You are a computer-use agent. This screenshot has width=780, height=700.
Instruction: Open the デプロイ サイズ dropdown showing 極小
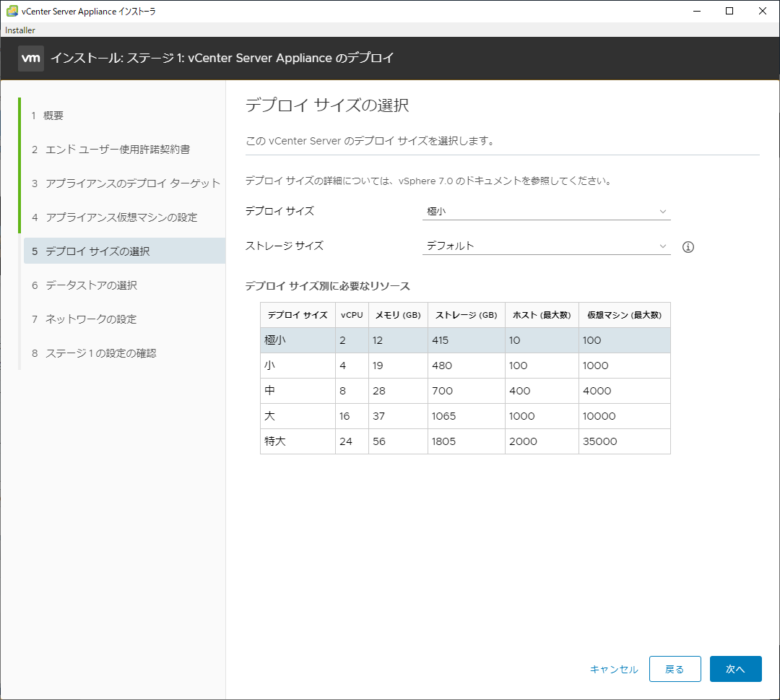click(x=546, y=212)
